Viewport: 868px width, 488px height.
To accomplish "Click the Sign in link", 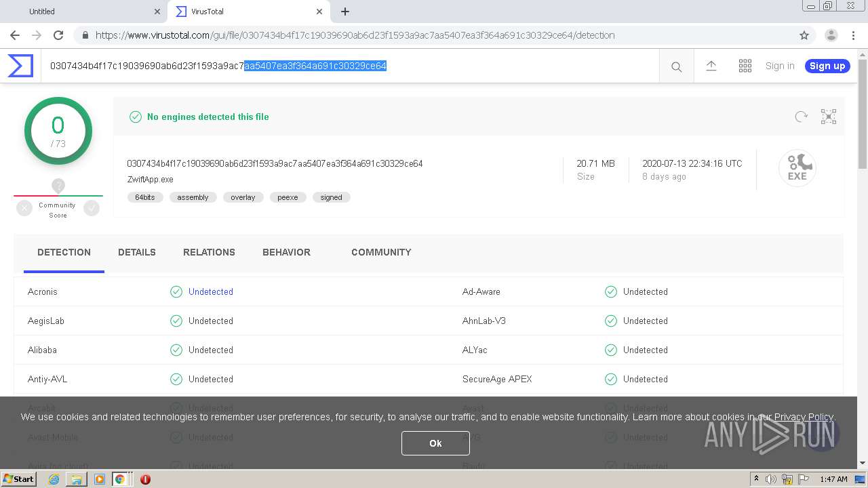I will pyautogui.click(x=780, y=66).
